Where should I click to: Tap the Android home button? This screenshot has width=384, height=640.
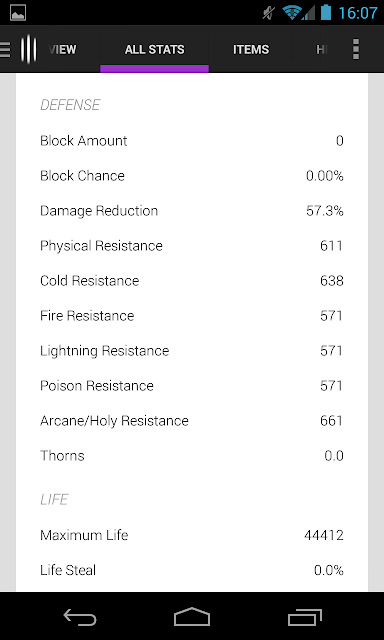coord(192,617)
